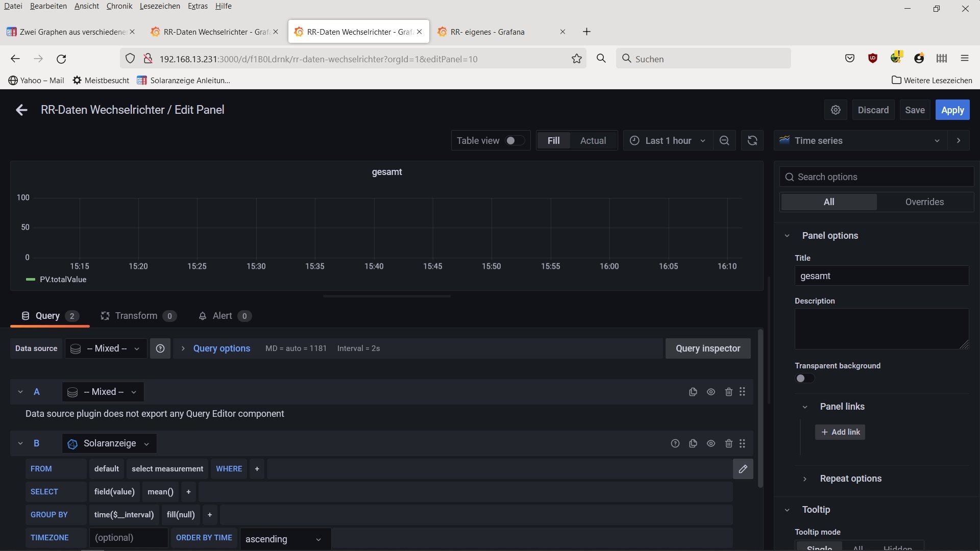Hide query A with eye icon

(710, 392)
